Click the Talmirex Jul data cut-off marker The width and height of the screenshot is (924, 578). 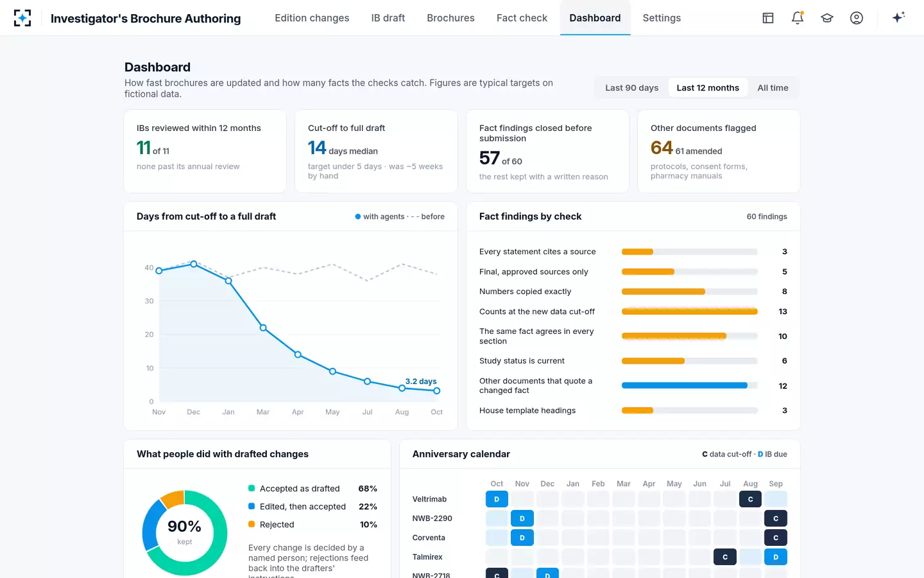click(x=725, y=557)
